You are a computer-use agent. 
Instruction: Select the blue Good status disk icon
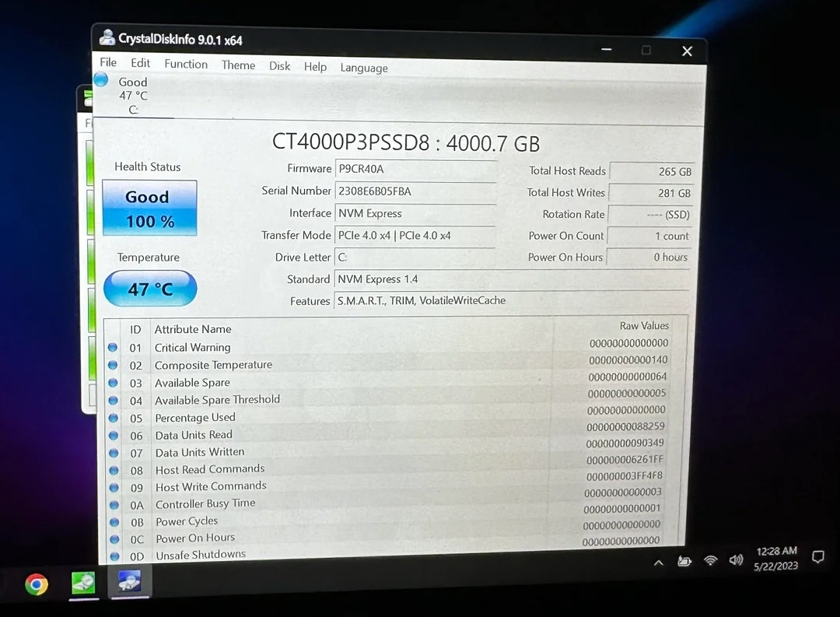(101, 80)
